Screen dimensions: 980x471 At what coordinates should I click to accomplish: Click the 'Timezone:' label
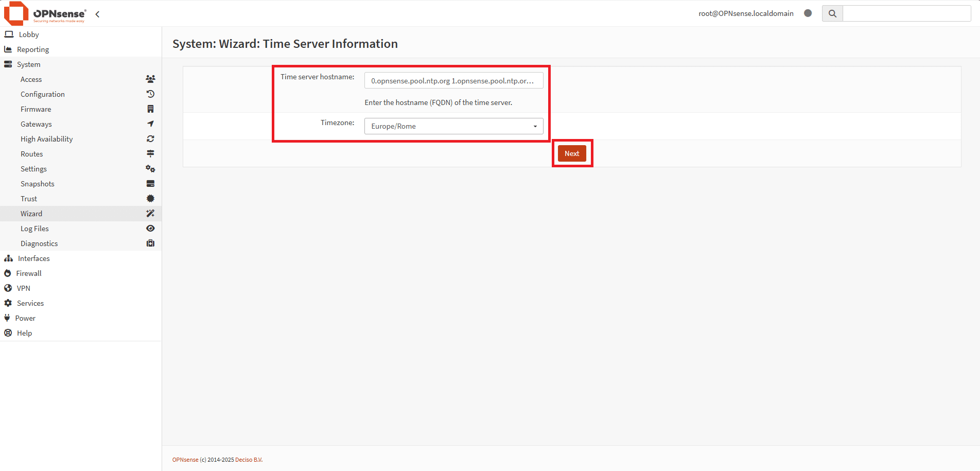(x=337, y=123)
